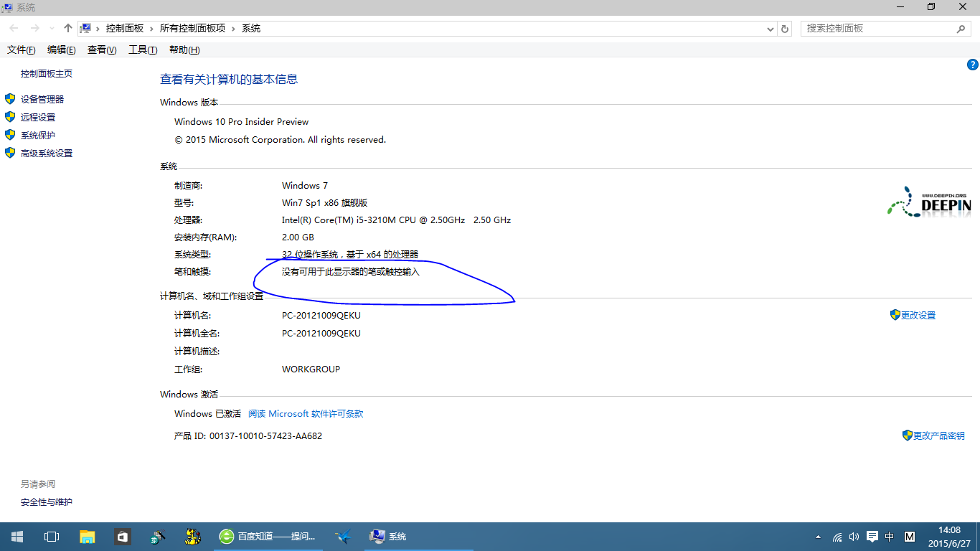Click the M input method icon
This screenshot has width=980, height=551.
tap(910, 537)
